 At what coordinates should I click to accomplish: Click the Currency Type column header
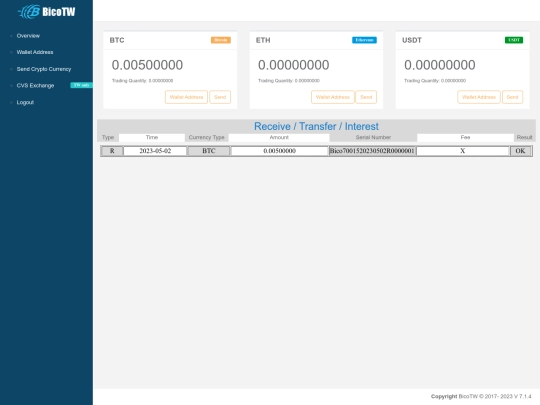[207, 137]
